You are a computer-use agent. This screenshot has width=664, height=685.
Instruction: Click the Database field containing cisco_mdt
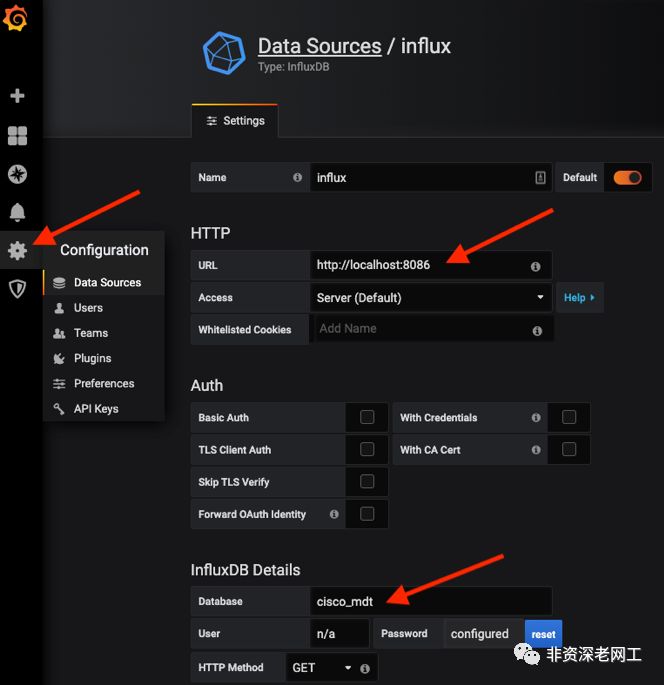(431, 602)
